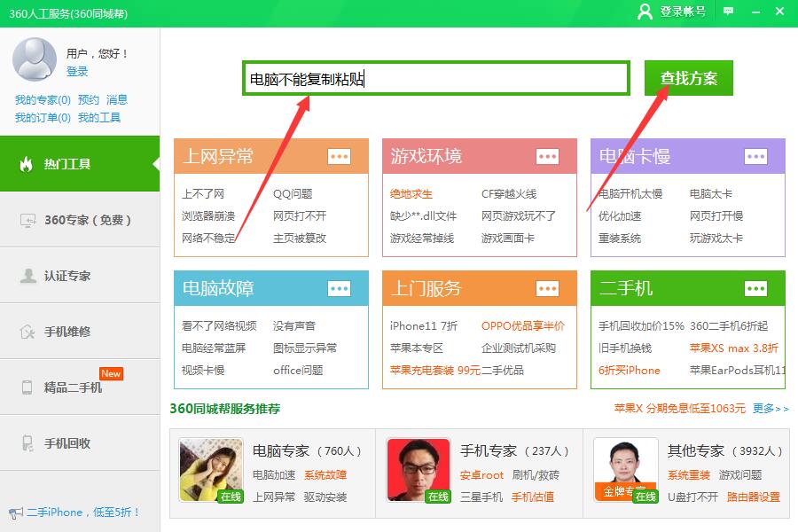Open 苹果X 分期免息低至1063元 promo
The width and height of the screenshot is (798, 532).
click(x=680, y=408)
